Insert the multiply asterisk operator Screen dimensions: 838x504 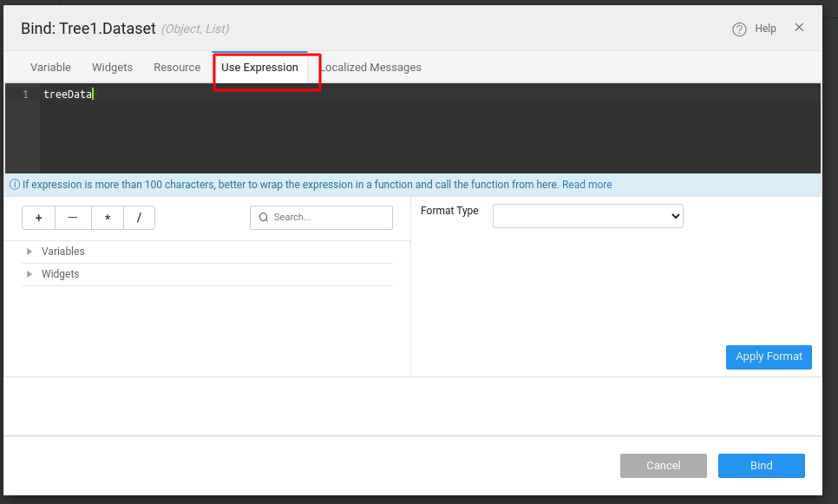pyautogui.click(x=107, y=218)
